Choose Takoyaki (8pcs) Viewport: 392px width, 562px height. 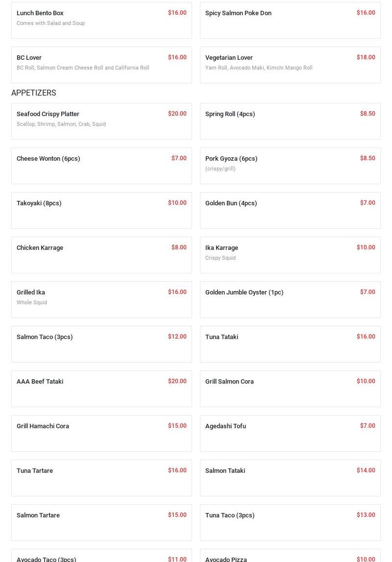pos(101,210)
